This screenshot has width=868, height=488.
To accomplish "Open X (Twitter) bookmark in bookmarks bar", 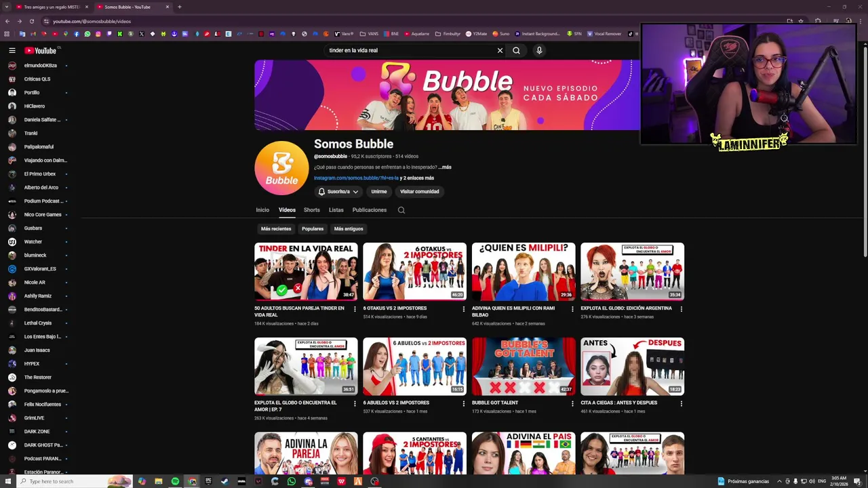I will pos(142,34).
